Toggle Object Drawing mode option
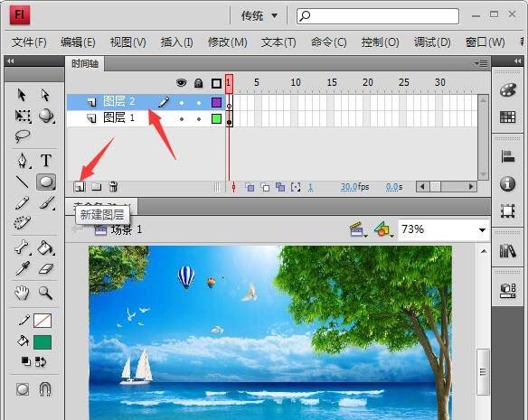528x420 pixels. coord(23,389)
